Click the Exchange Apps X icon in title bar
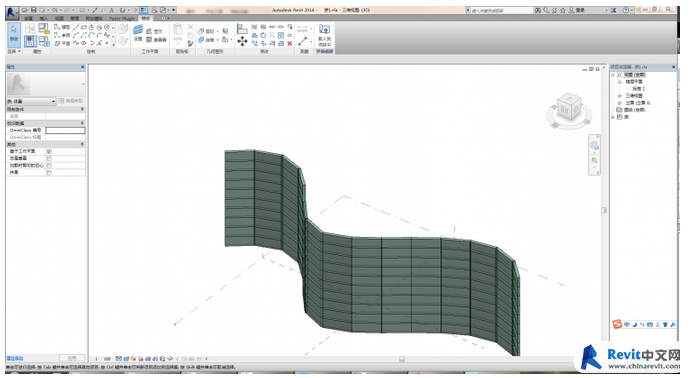 (x=613, y=10)
